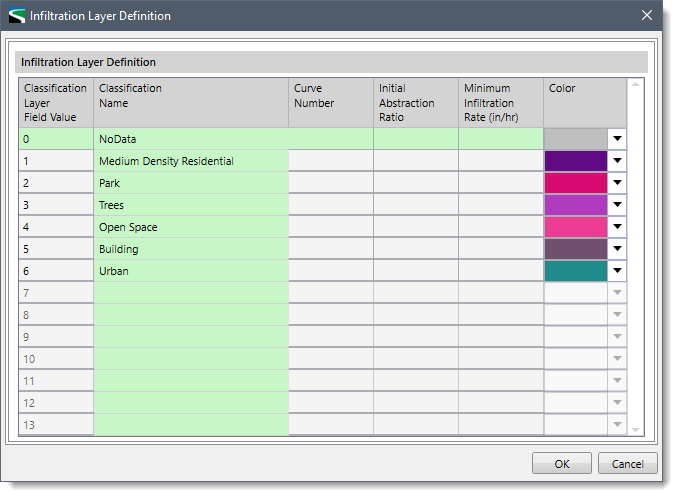Click the Classification Name column header
The image size is (673, 491).
[191, 102]
